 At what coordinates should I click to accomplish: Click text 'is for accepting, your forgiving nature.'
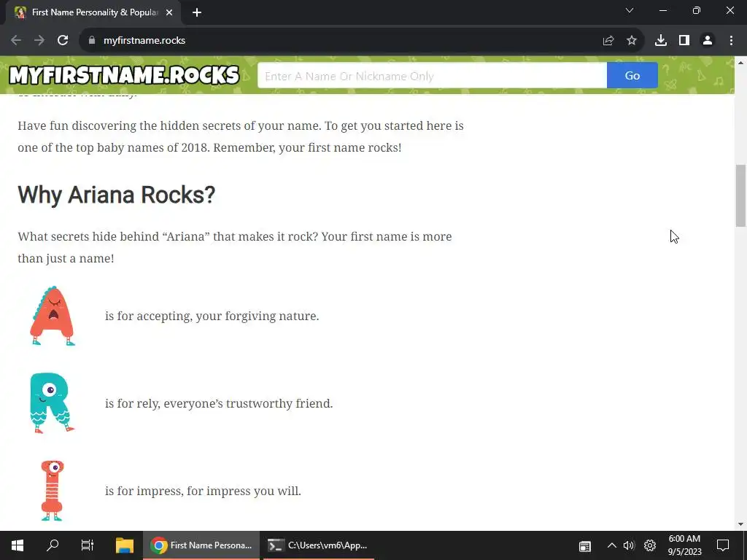(x=212, y=316)
